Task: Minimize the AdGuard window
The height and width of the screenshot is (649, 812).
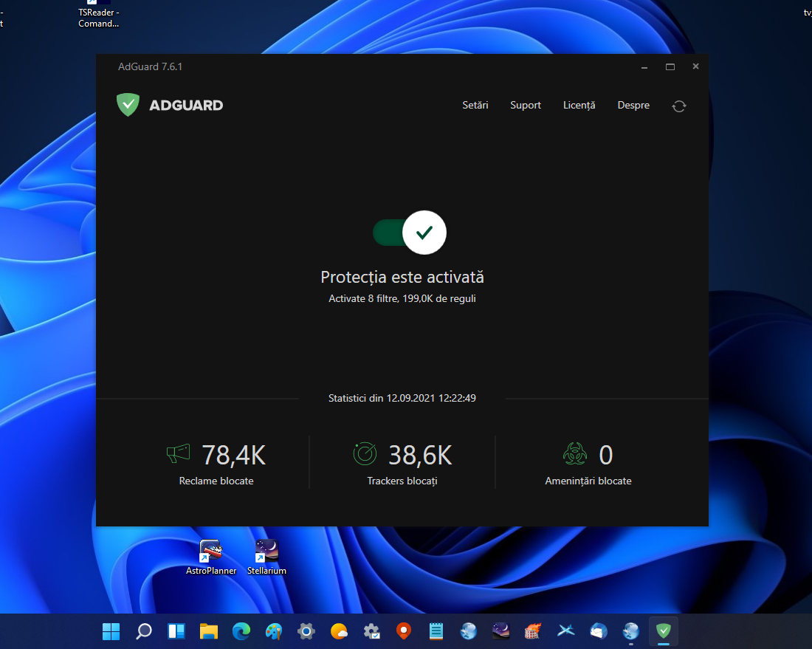Action: (x=644, y=66)
